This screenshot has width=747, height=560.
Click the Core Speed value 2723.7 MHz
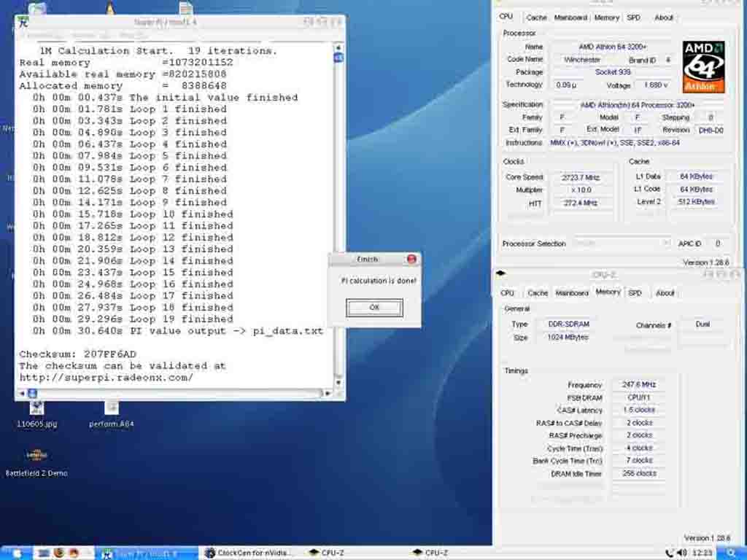pyautogui.click(x=580, y=177)
